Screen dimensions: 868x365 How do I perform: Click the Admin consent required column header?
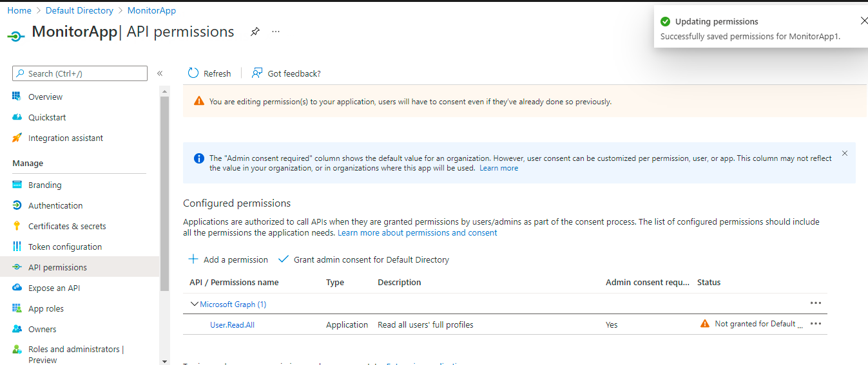pos(648,282)
